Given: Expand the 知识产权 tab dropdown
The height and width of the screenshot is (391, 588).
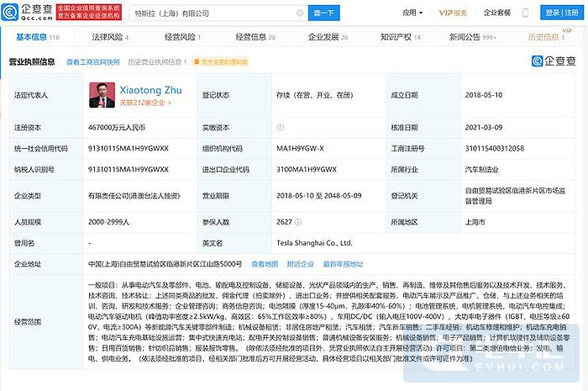Looking at the screenshot, I should click(x=415, y=37).
